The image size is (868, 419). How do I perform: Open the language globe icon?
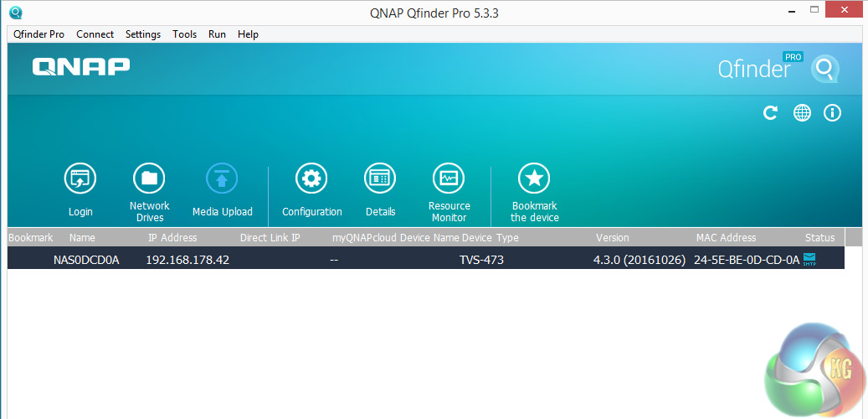coord(802,113)
